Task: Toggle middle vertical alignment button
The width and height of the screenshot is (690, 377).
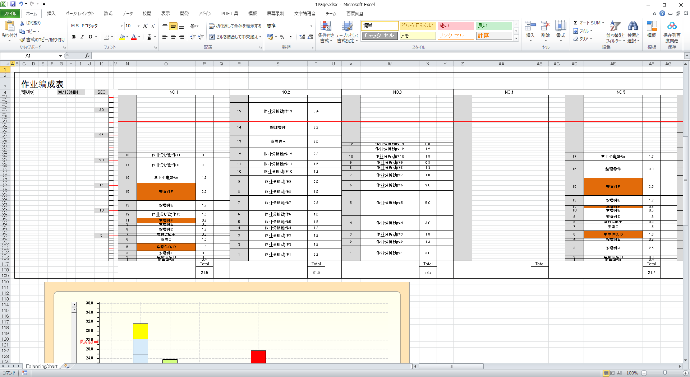Action: 173,26
